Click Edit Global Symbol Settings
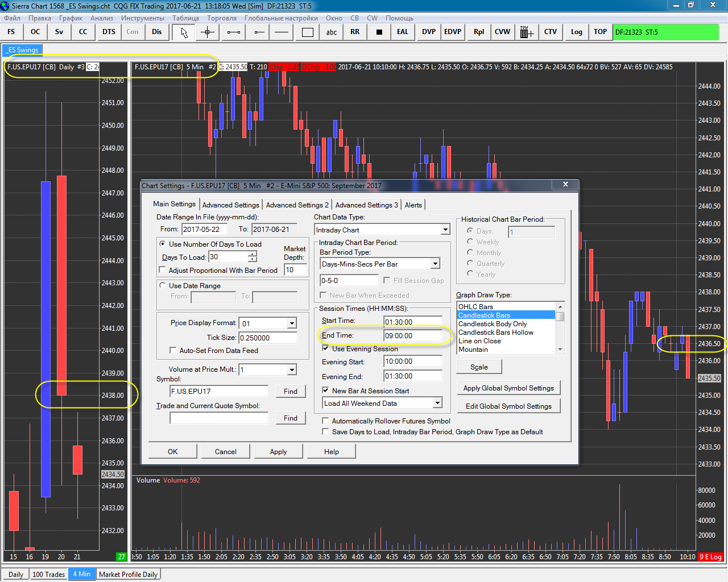The image size is (728, 582). [508, 406]
